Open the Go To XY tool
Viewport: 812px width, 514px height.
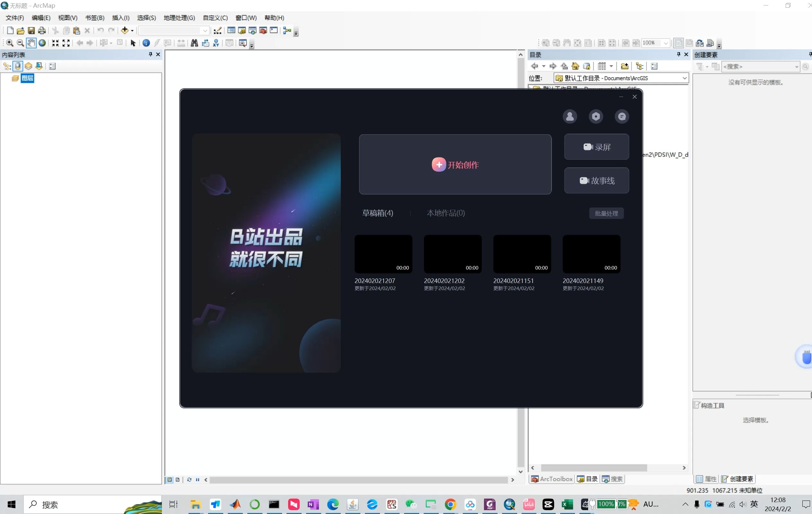[216, 43]
